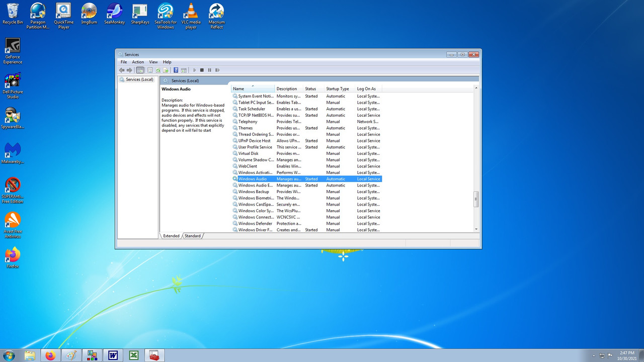Click the Forward arrow in Services toolbar
Screen dimensions: 644x362
click(x=129, y=70)
